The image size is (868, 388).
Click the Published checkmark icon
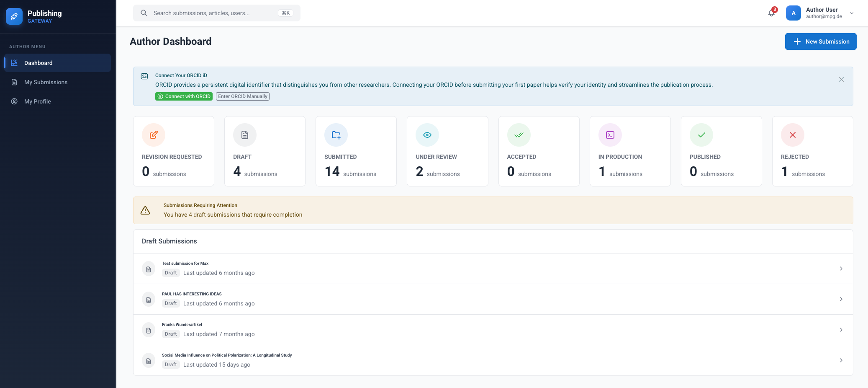coord(701,135)
